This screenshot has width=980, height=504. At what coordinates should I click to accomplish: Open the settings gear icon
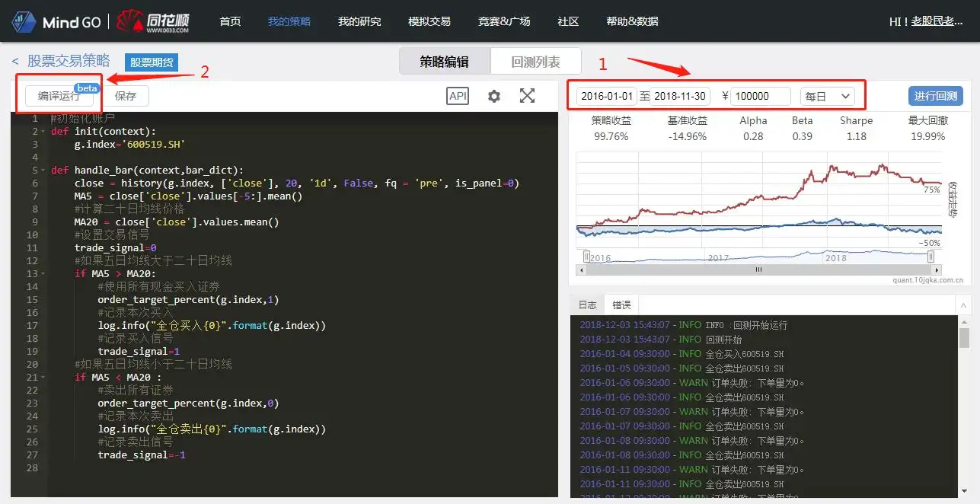point(493,95)
